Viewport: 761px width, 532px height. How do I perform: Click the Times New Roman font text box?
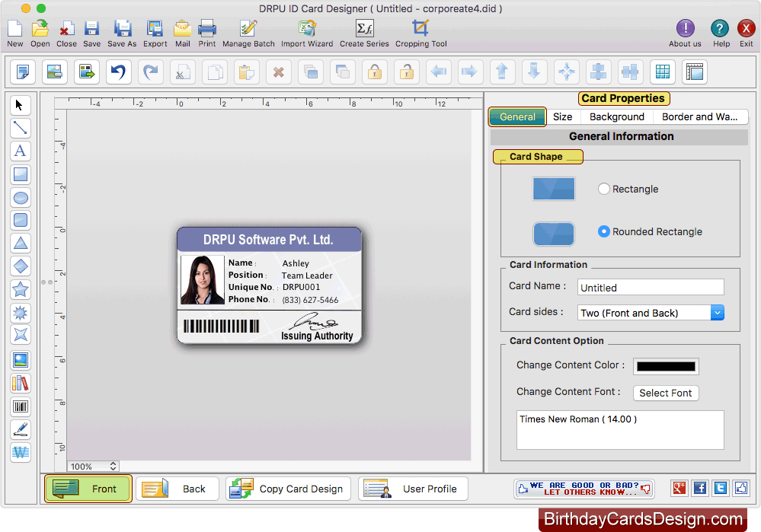tap(620, 430)
